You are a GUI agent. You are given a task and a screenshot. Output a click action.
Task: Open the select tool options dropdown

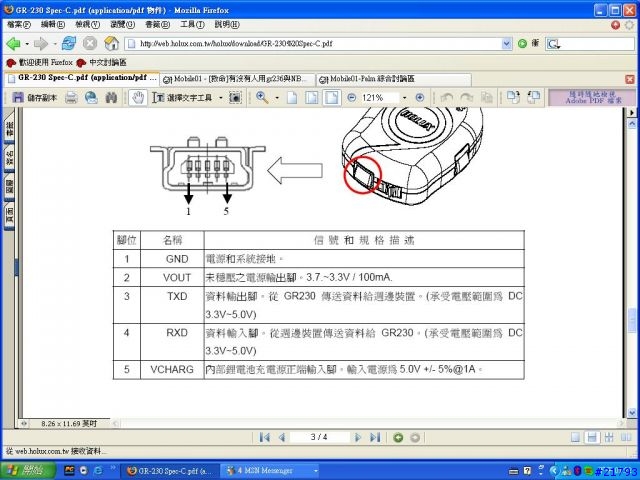(221, 98)
